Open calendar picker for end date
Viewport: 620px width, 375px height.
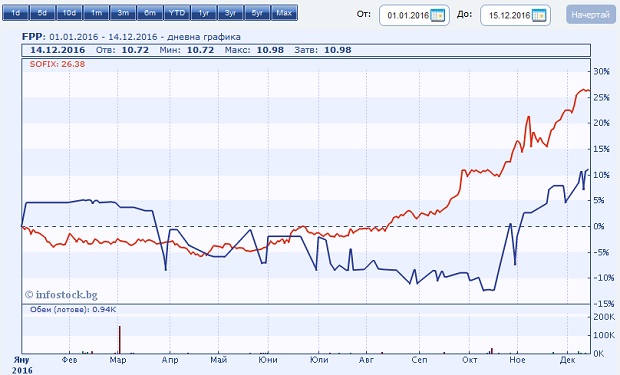(x=539, y=15)
